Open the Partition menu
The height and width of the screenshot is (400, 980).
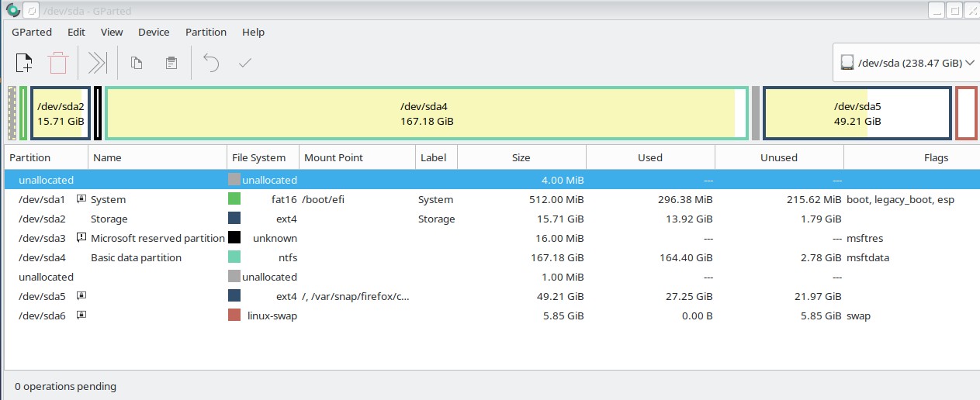[x=206, y=32]
